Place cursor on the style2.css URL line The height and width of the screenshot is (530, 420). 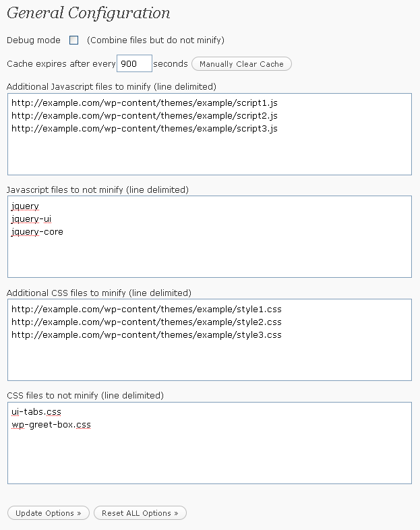click(146, 322)
